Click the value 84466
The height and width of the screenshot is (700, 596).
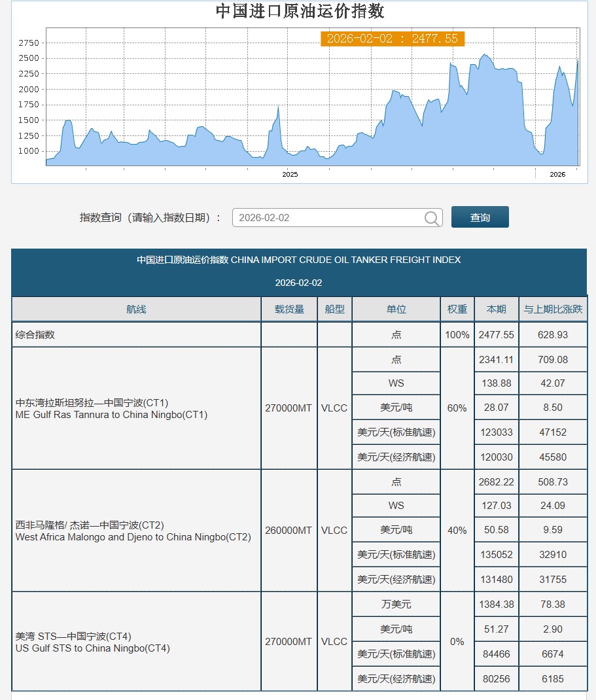point(497,654)
